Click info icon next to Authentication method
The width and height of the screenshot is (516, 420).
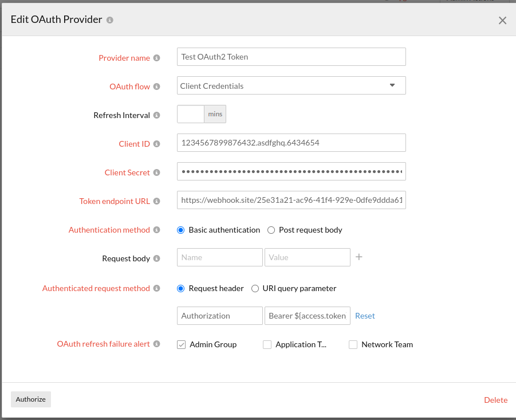click(x=157, y=230)
